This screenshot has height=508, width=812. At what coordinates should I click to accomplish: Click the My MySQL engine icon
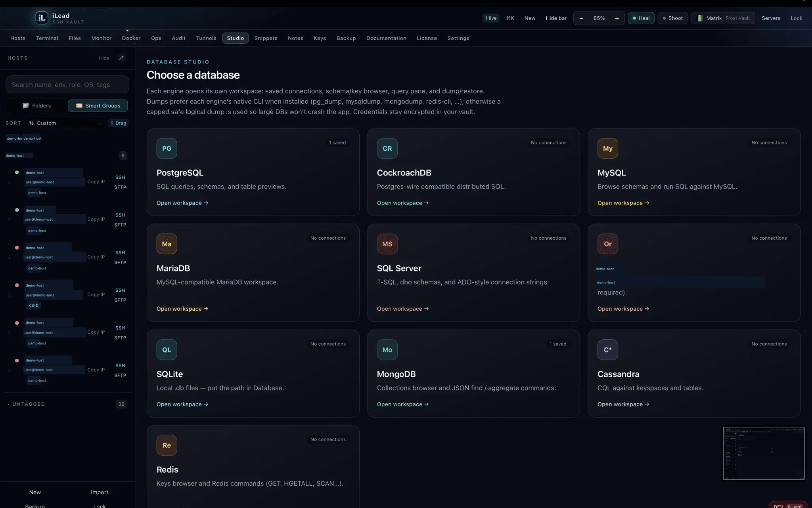pyautogui.click(x=607, y=148)
